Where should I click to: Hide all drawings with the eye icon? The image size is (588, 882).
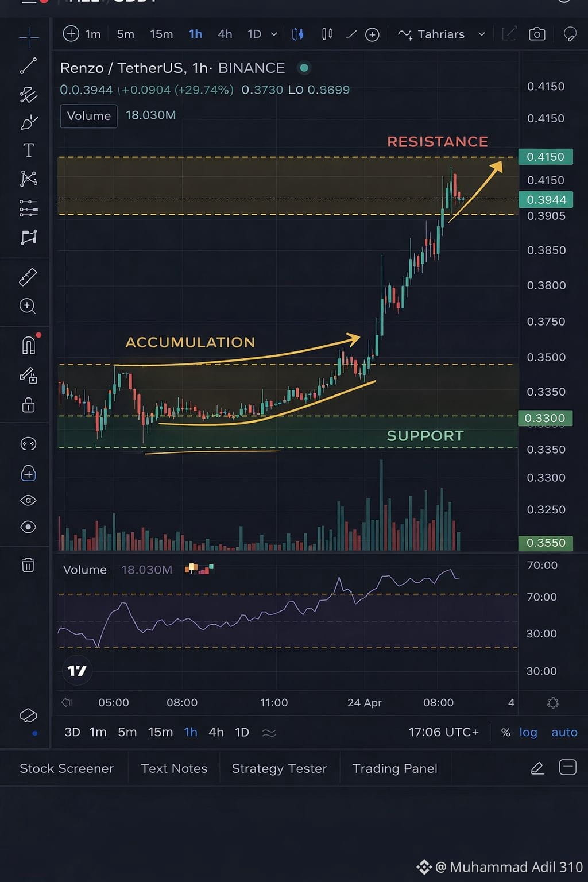(x=28, y=501)
